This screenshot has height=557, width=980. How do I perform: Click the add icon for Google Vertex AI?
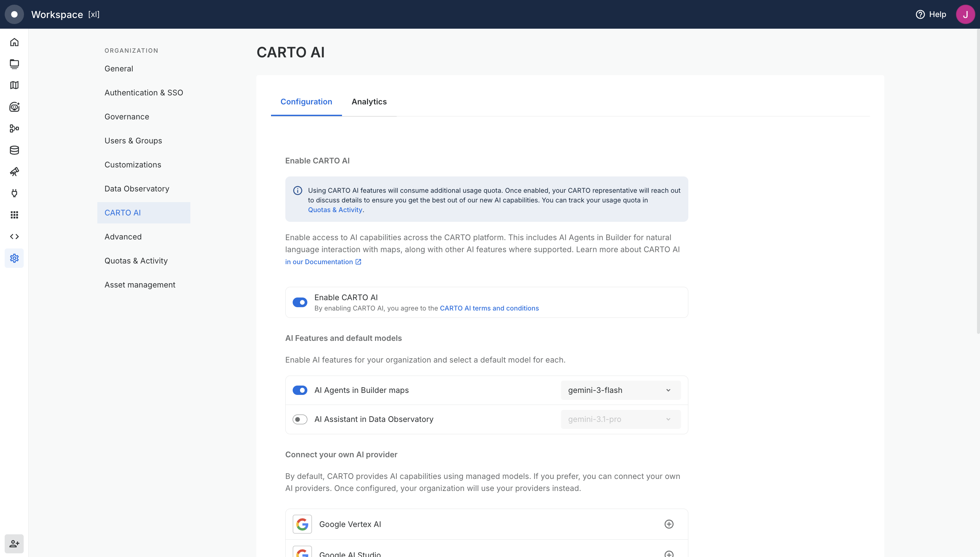[669, 524]
